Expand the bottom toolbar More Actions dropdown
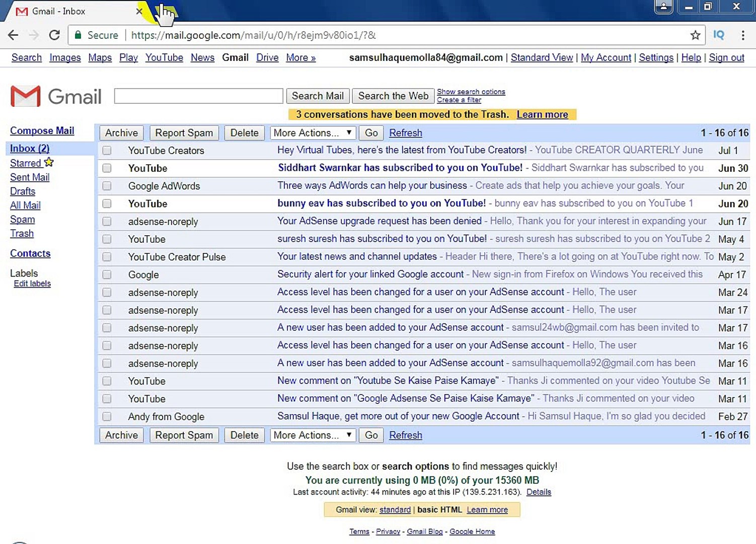This screenshot has height=544, width=756. pyautogui.click(x=313, y=435)
